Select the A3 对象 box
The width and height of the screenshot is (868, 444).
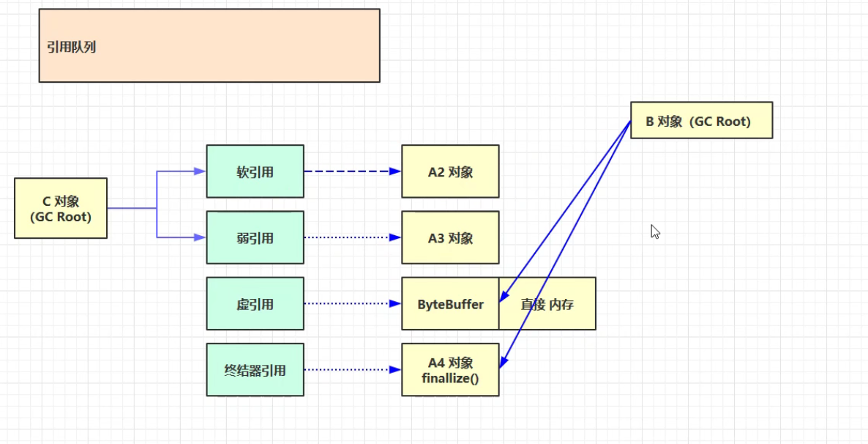click(450, 237)
